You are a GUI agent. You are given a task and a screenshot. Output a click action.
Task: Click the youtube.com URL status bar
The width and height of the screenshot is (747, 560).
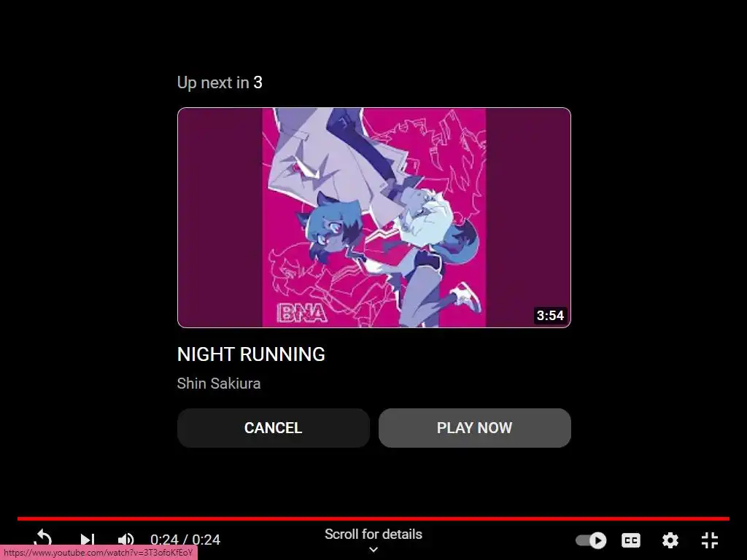(x=98, y=553)
